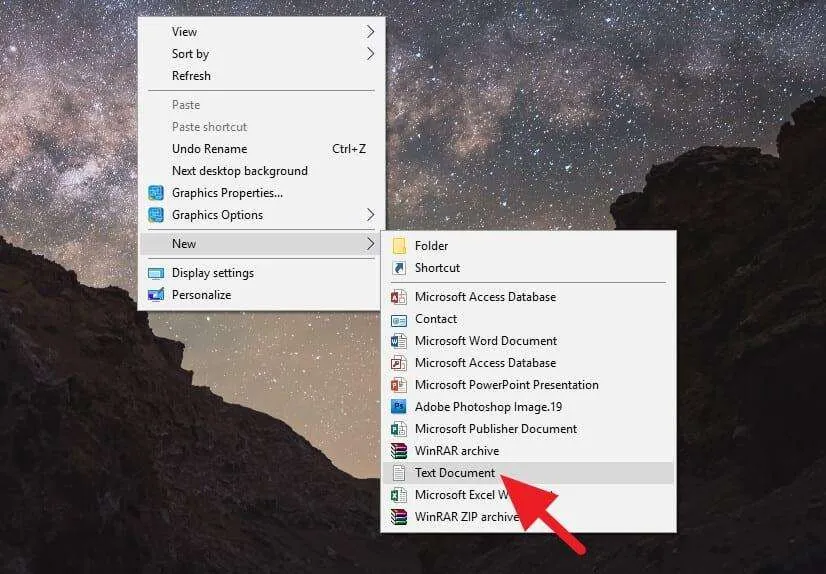Screen dimensions: 826x574
Task: Click the Adobe Photoshop Image icon
Action: click(x=399, y=407)
